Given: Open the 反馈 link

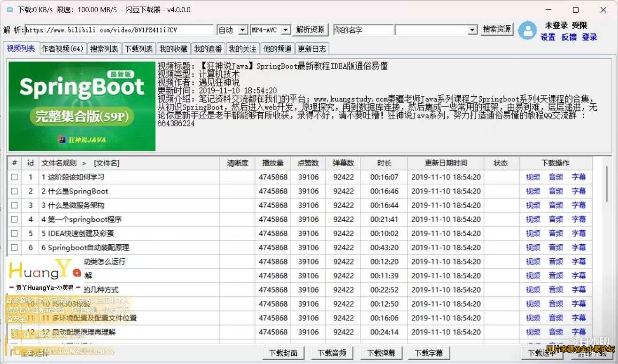Looking at the screenshot, I should 569,37.
